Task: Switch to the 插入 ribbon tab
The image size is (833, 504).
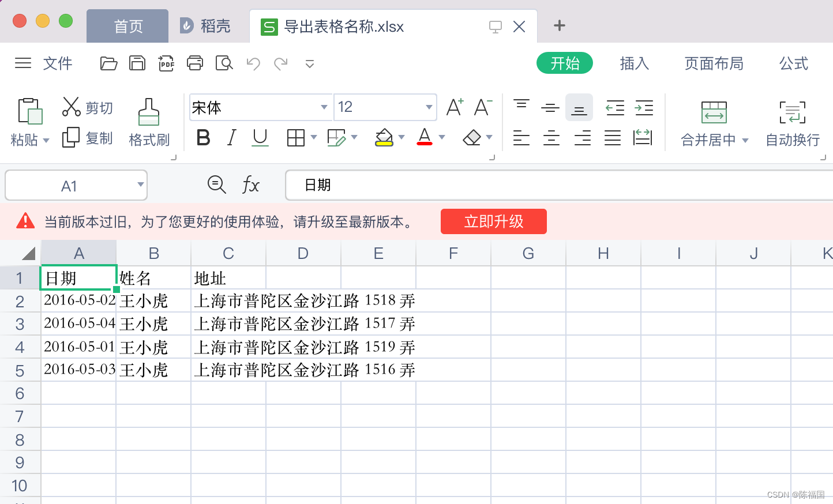Action: pos(635,63)
